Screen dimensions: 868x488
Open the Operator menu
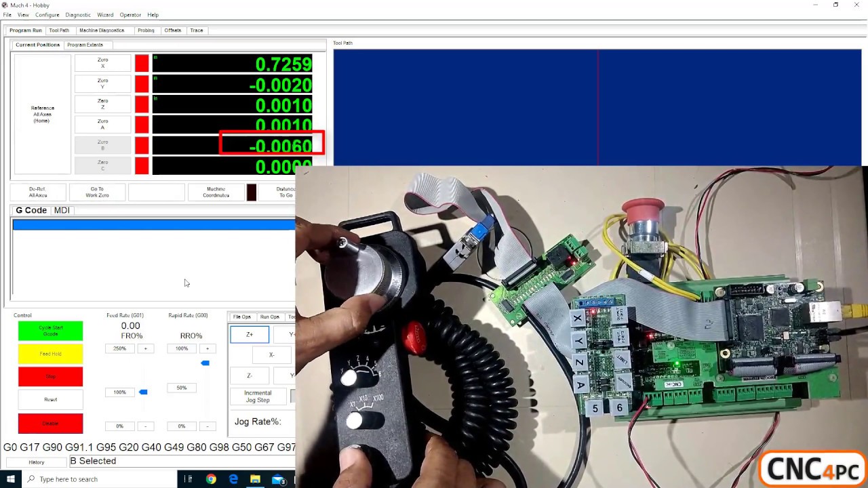point(130,15)
